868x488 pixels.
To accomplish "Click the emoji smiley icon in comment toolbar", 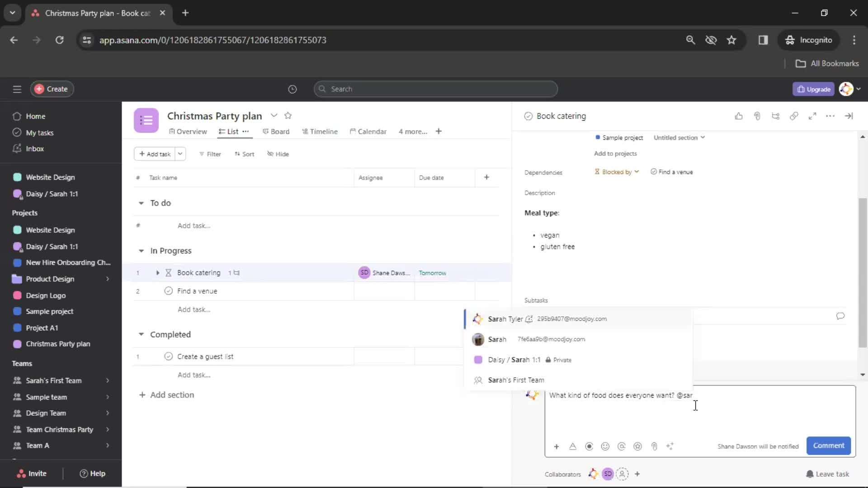I will [605, 446].
